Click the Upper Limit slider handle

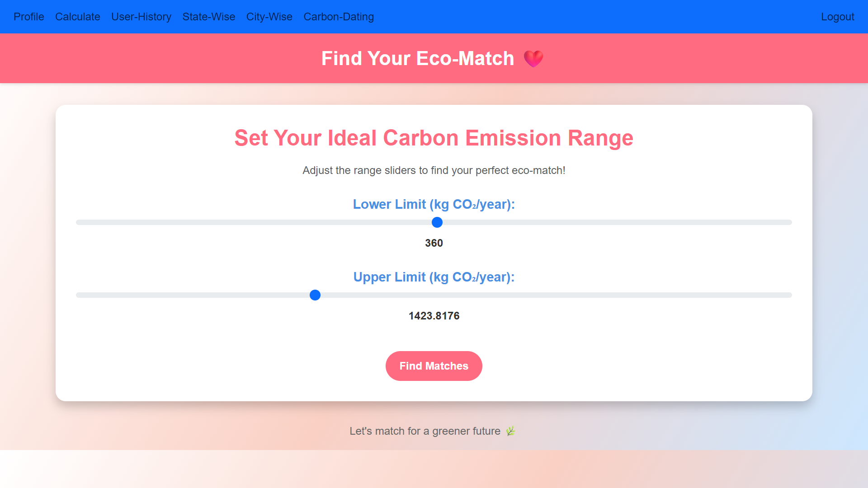pos(315,295)
